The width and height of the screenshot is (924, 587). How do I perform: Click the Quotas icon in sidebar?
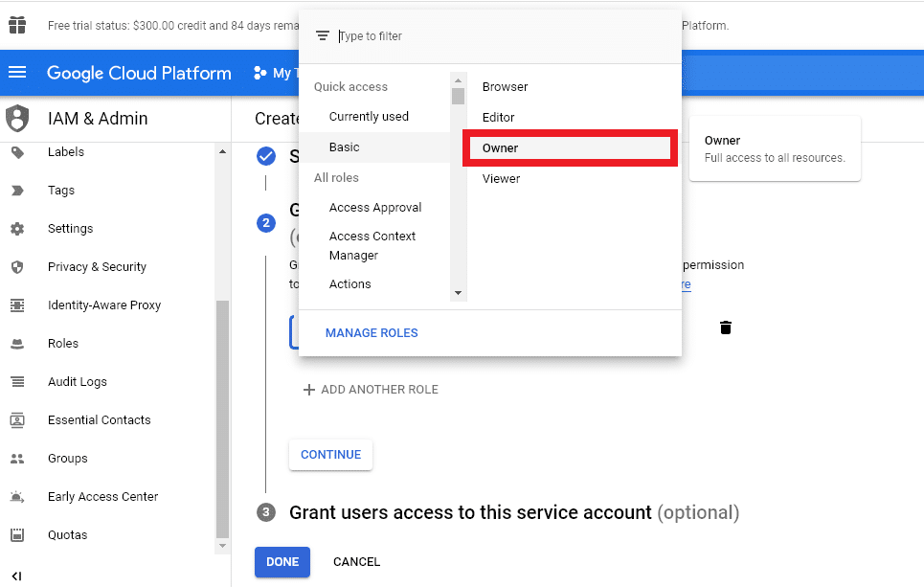pos(17,535)
